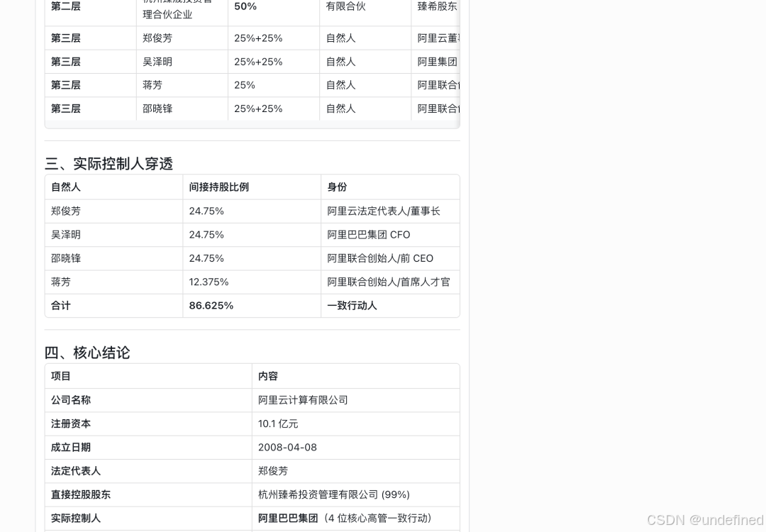Click 自然人 in the 第三层 蒋芳 row
Viewport: 766px width, 532px height.
point(340,85)
